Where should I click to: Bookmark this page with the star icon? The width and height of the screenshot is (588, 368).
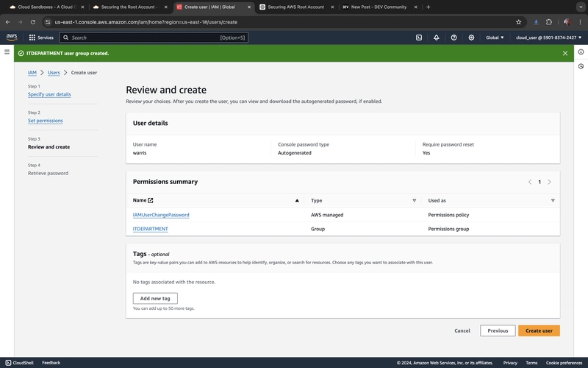pos(519,22)
